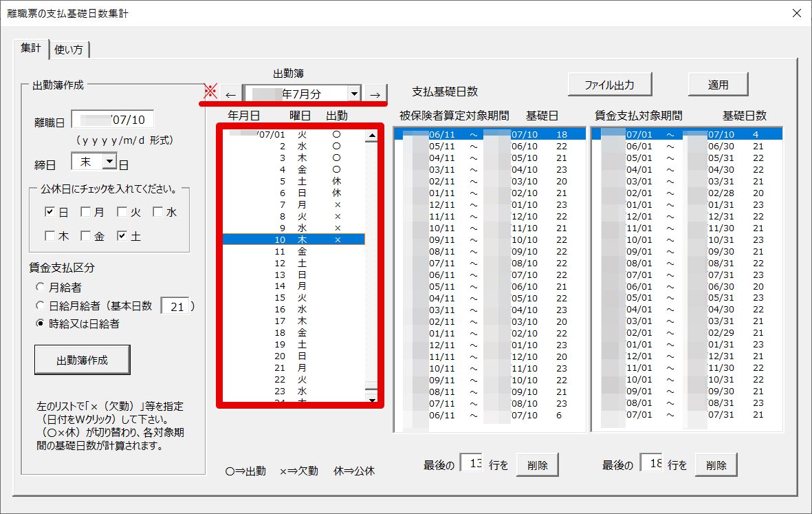Uncheck the 土 holiday checkbox

122,236
